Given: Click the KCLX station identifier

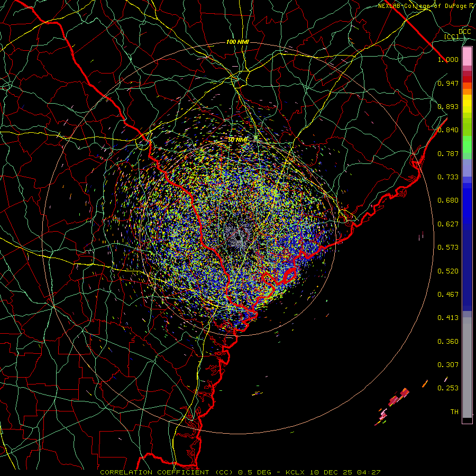Looking at the screenshot, I should click(296, 472).
